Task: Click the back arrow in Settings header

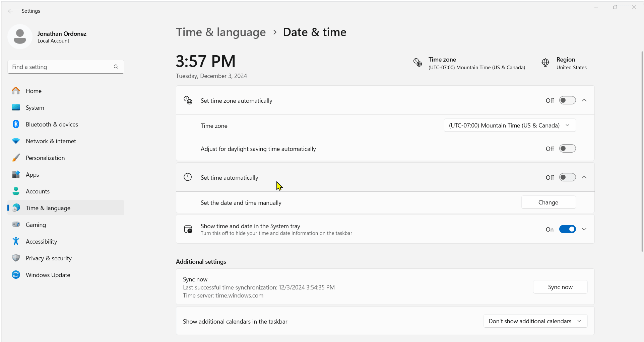Action: [11, 11]
